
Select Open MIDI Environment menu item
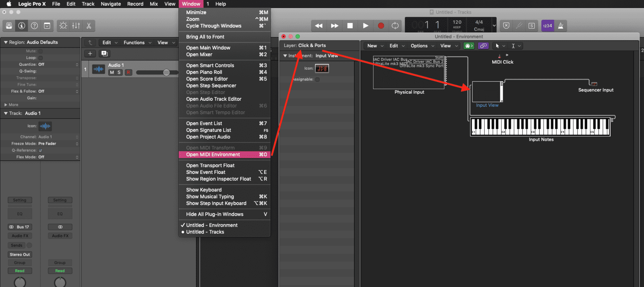[225, 155]
